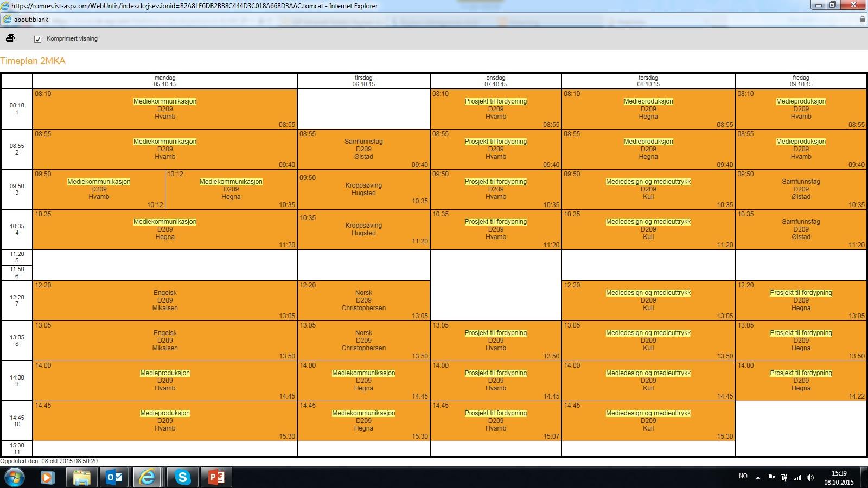Image resolution: width=868 pixels, height=488 pixels.
Task: Open Skype from the taskbar
Action: (x=182, y=478)
